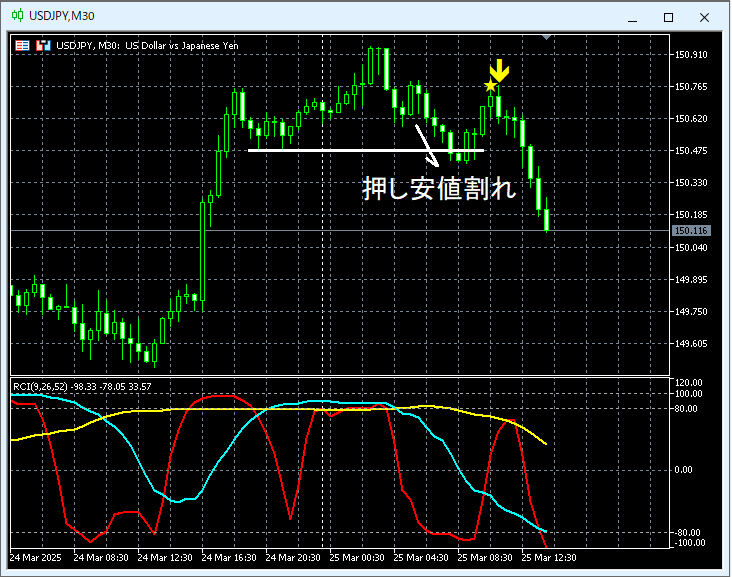This screenshot has width=732, height=577.
Task: Click the 150.765 price scale label
Action: [691, 87]
